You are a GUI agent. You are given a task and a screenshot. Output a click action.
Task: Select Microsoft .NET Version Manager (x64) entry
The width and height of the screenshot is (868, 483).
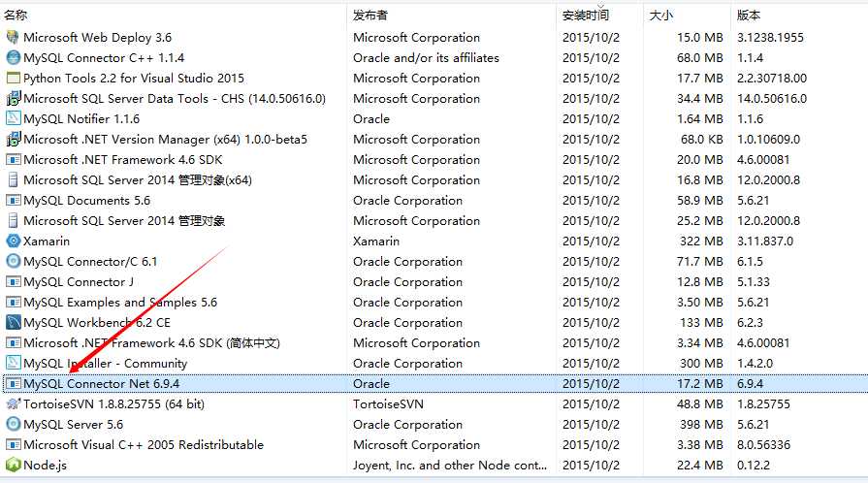point(165,139)
